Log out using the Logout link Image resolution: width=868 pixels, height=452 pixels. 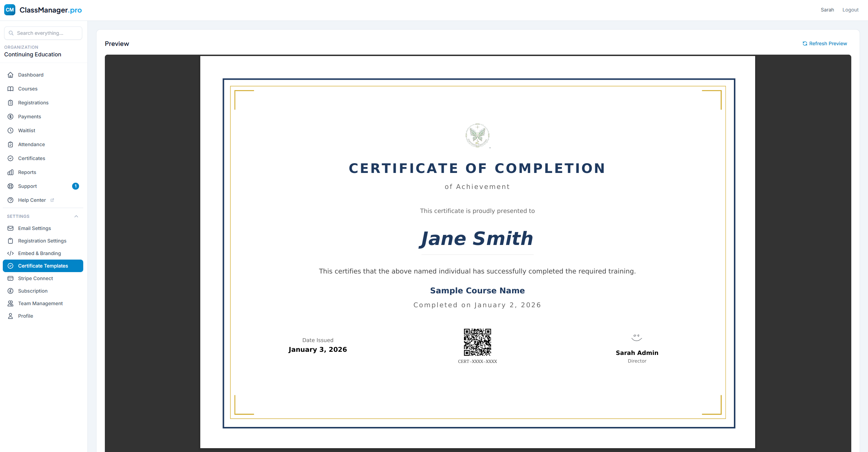(x=851, y=10)
